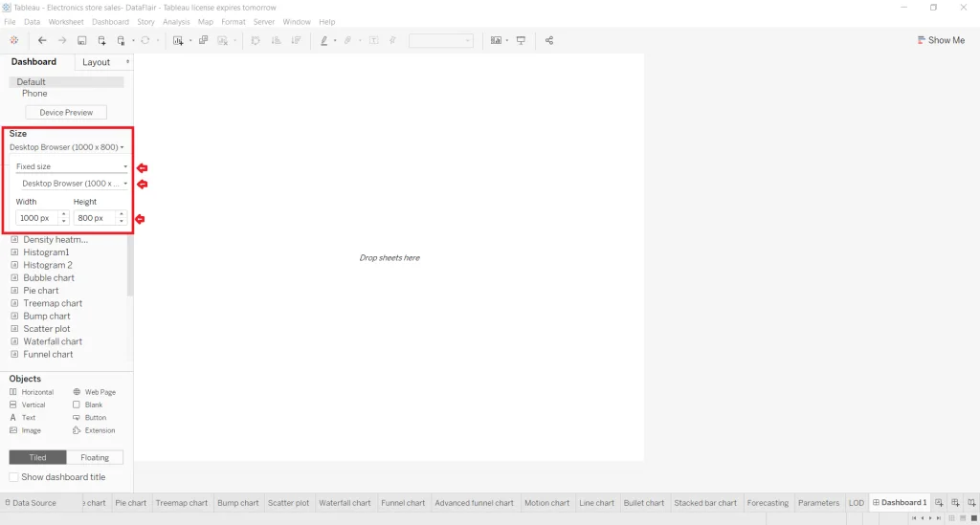Open the Forecasting sheet tab
The image size is (980, 525).
(768, 502)
